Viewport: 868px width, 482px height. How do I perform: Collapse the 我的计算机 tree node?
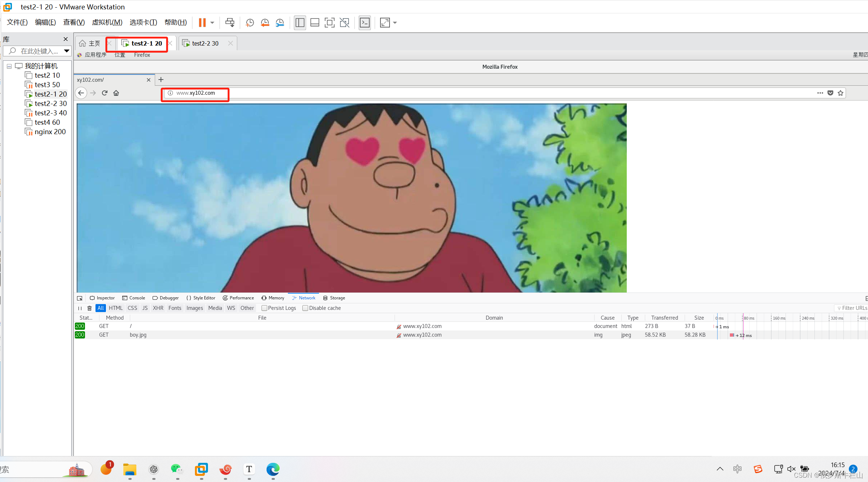click(9, 66)
